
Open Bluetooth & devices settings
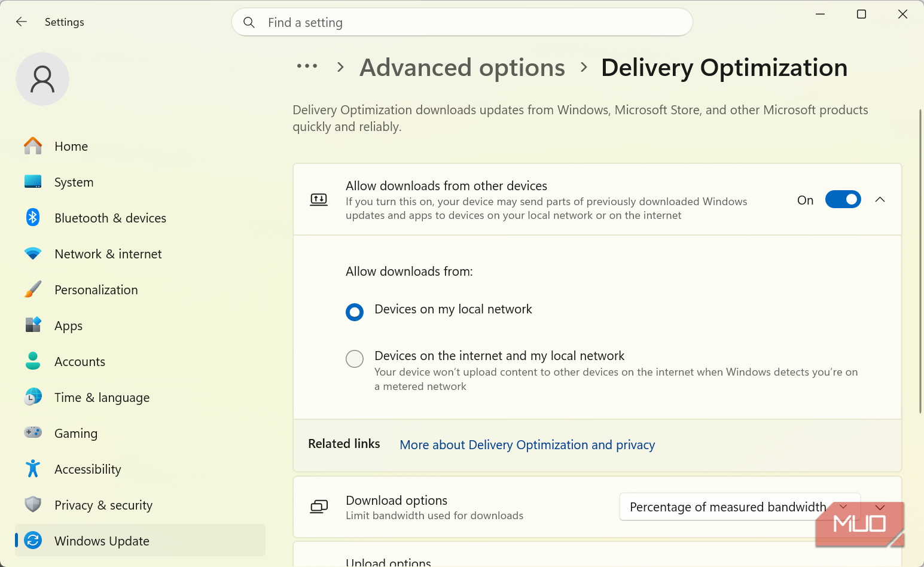coord(141,218)
